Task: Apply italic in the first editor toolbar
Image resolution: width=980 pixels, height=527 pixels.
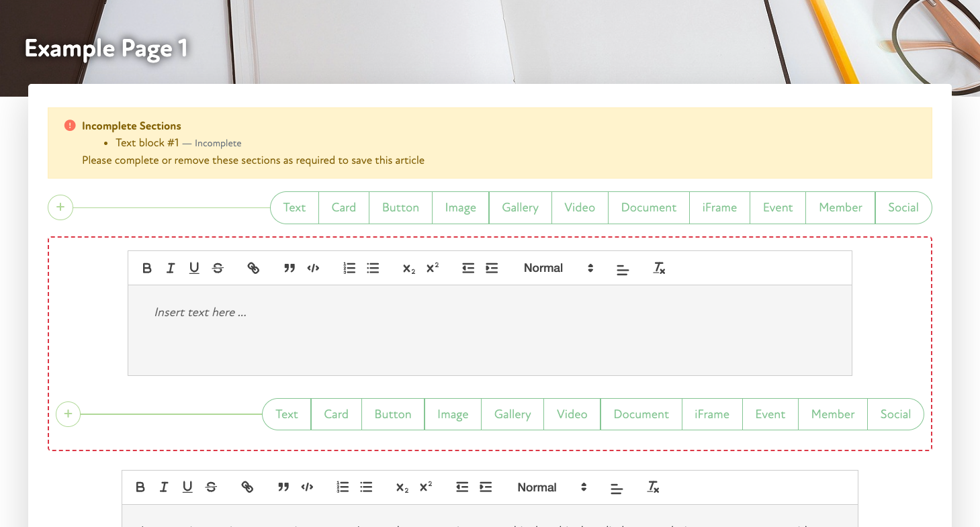Action: click(x=171, y=269)
